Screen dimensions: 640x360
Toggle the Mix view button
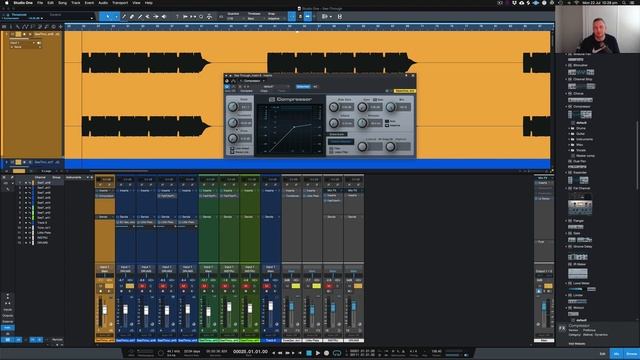617,353
